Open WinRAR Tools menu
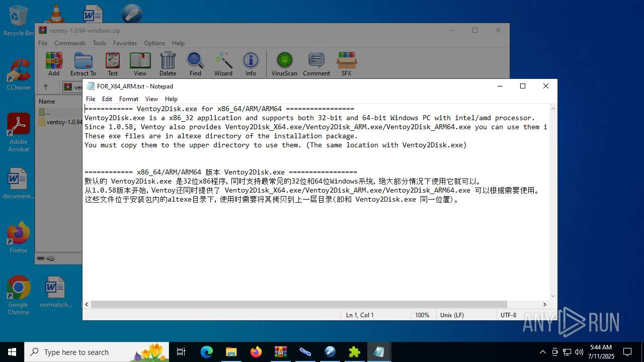 (x=99, y=43)
